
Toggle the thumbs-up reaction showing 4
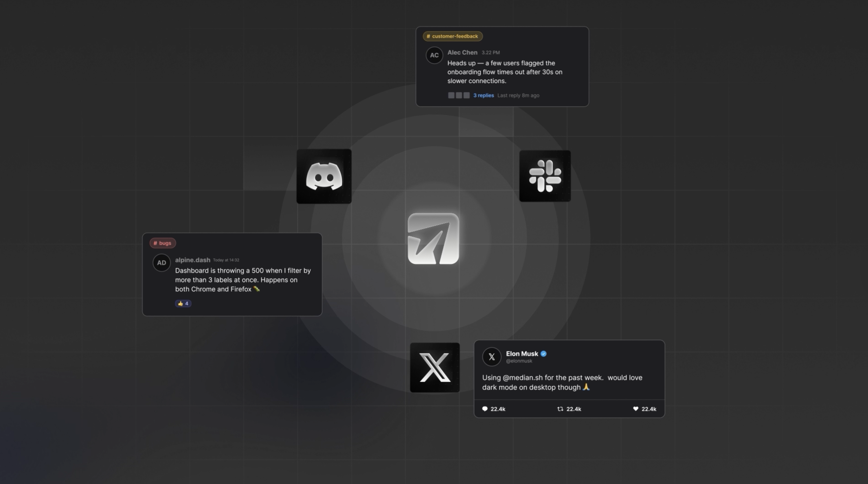(183, 304)
